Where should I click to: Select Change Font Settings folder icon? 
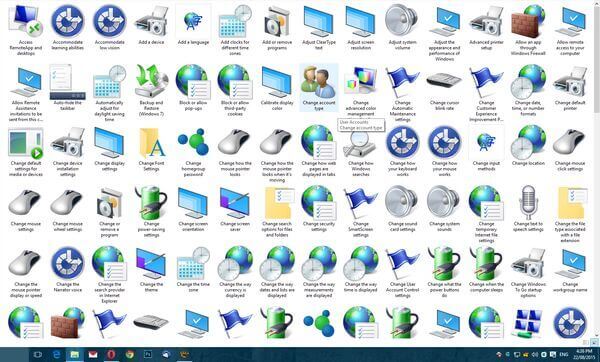tap(152, 143)
